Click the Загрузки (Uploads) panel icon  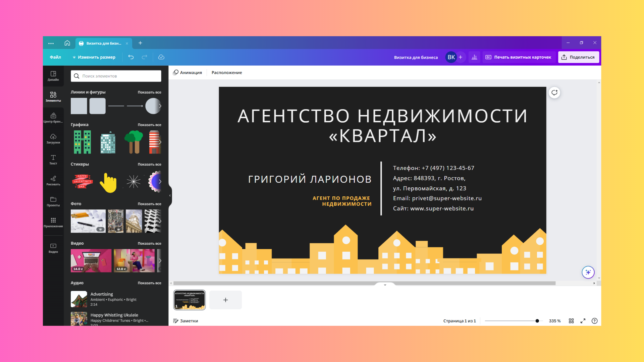53,138
